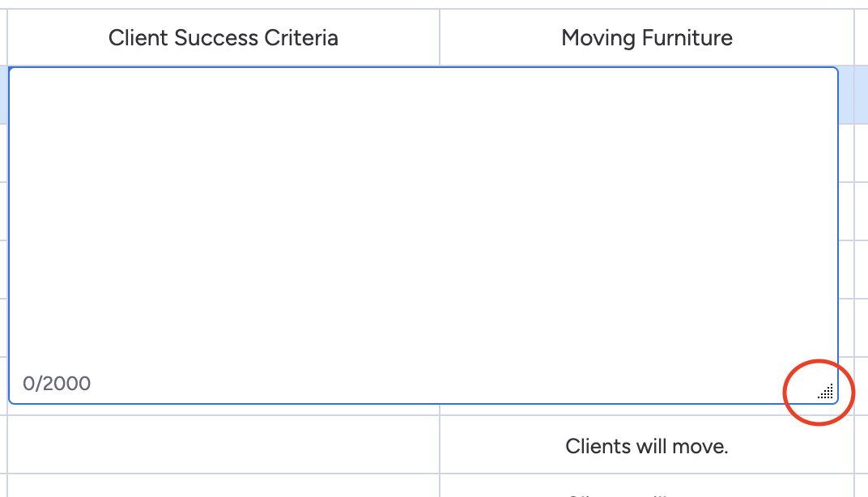Image resolution: width=868 pixels, height=497 pixels.
Task: Click the highlighted blue row strip left of the textbox
Action: click(x=3, y=93)
